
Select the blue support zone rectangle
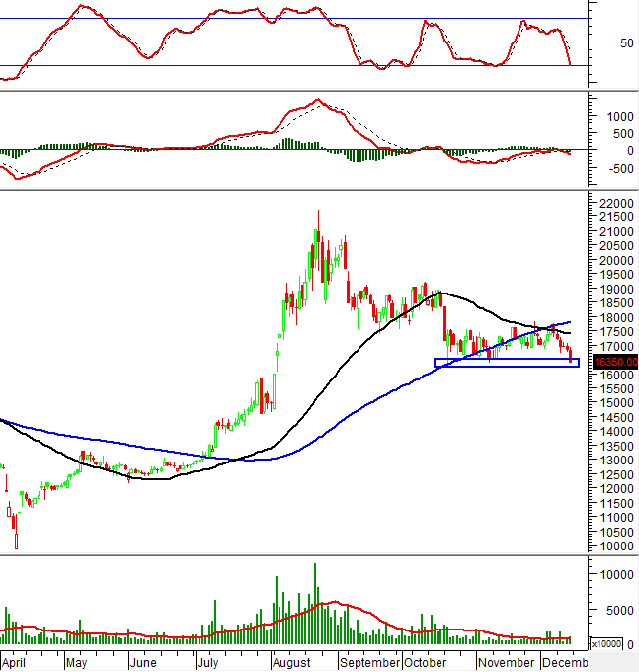[x=504, y=363]
